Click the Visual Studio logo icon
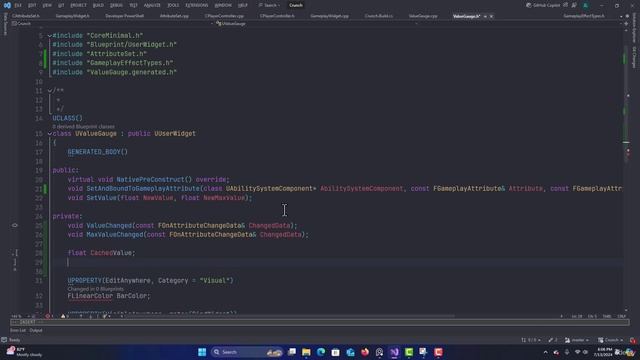 pos(7,5)
